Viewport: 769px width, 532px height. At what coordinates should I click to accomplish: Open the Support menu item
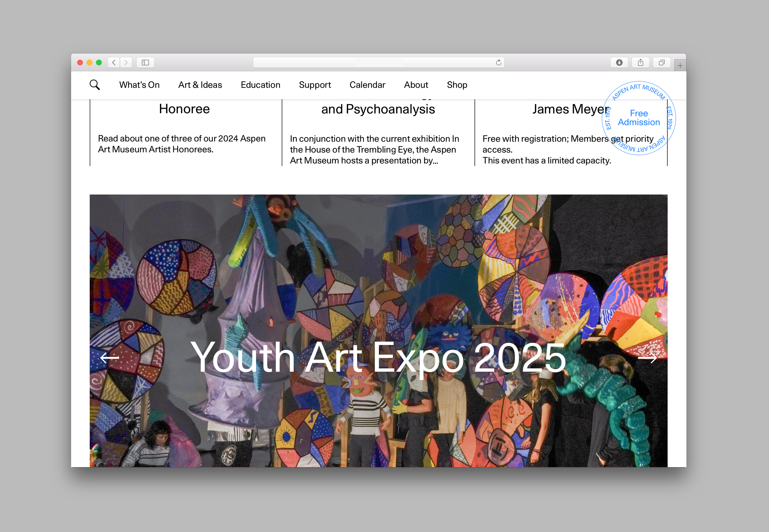pos(315,85)
